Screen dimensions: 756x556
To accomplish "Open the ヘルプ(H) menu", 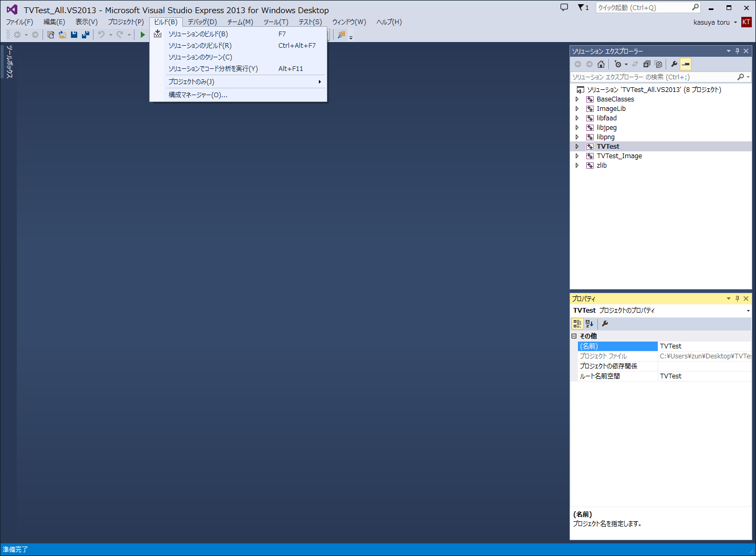I will (x=389, y=22).
